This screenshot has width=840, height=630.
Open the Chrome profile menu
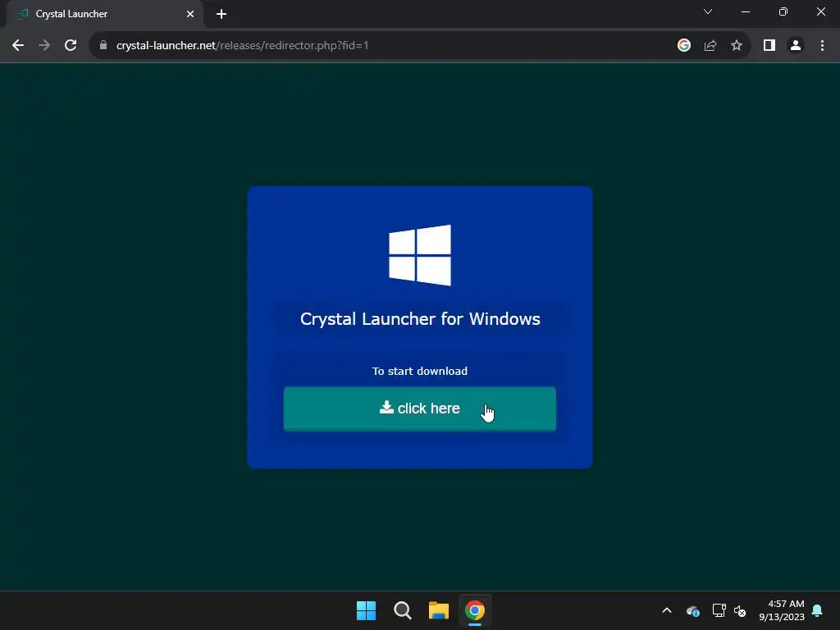tap(796, 46)
